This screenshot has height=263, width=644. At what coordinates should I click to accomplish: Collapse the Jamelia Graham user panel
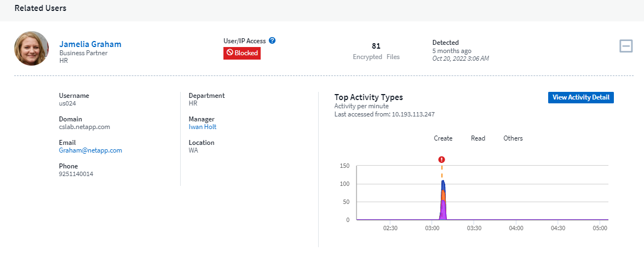(626, 46)
